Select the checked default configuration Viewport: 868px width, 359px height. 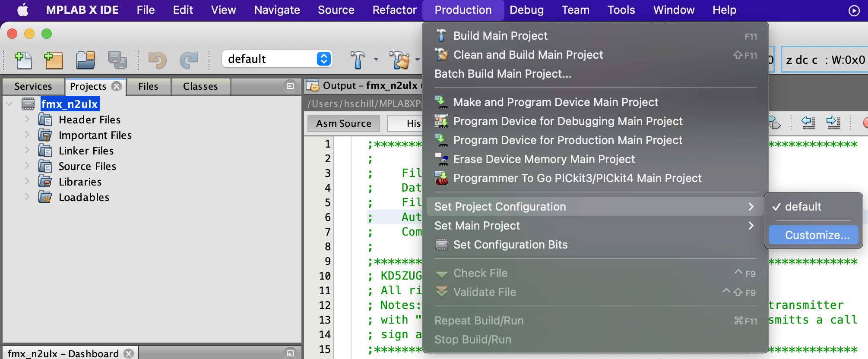803,207
